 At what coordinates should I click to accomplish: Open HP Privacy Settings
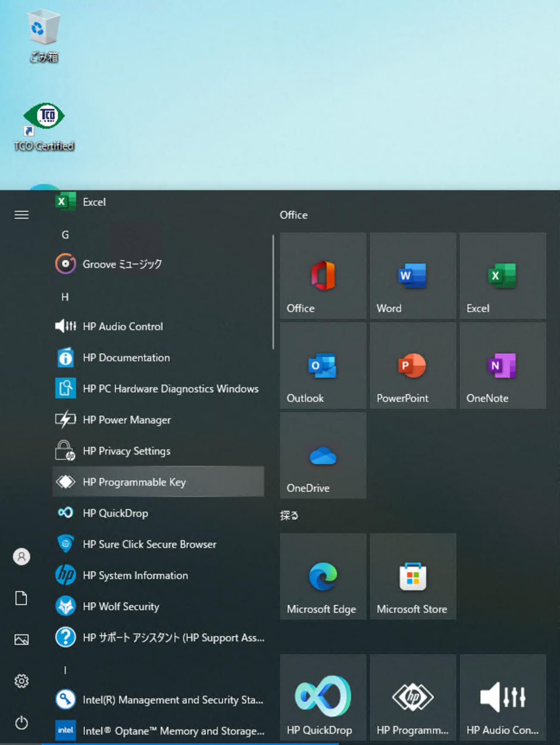[x=159, y=451]
